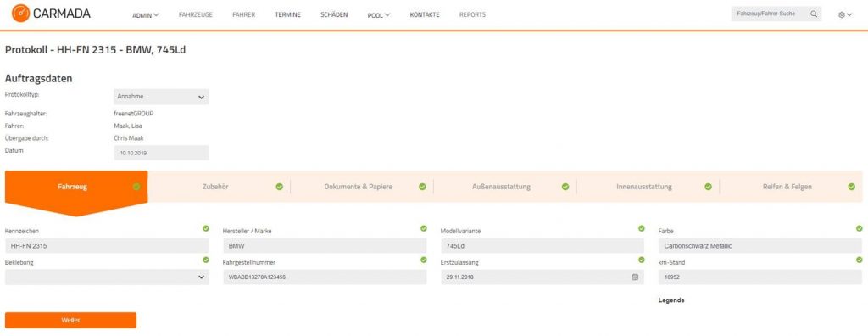868x336 pixels.
Task: Toggle checkmark next to Hersteller / Marke
Action: [x=424, y=228]
